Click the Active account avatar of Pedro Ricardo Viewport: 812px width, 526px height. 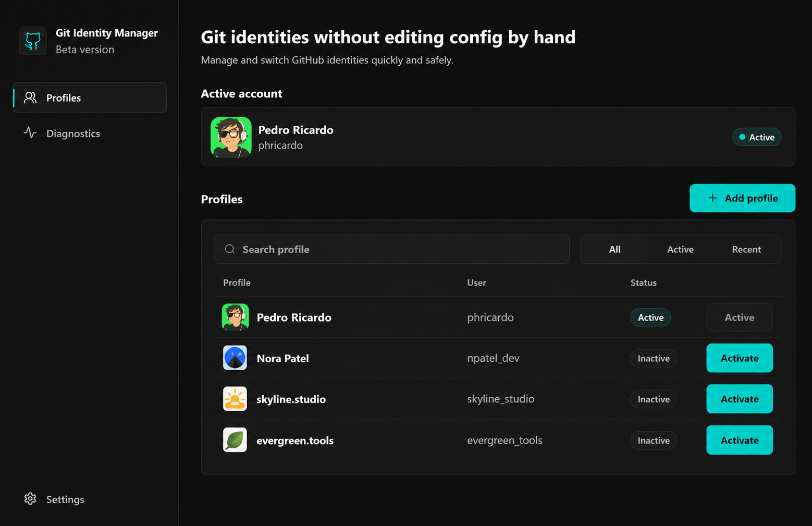231,137
